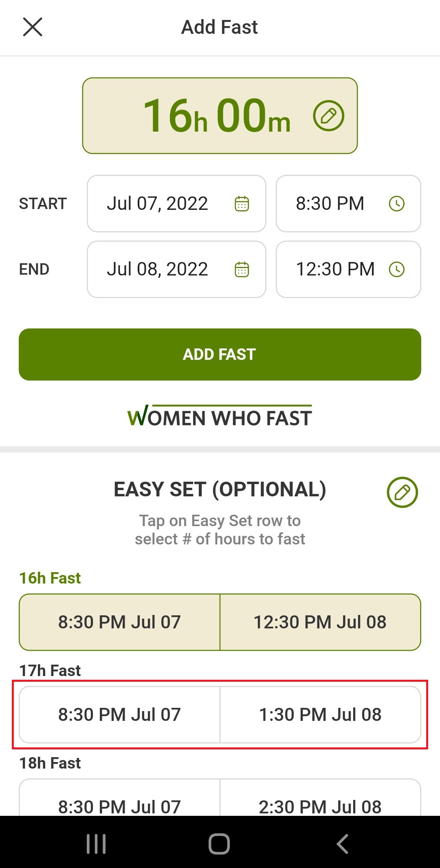440x868 pixels.
Task: Open the start date calendar icon
Action: pyautogui.click(x=242, y=204)
